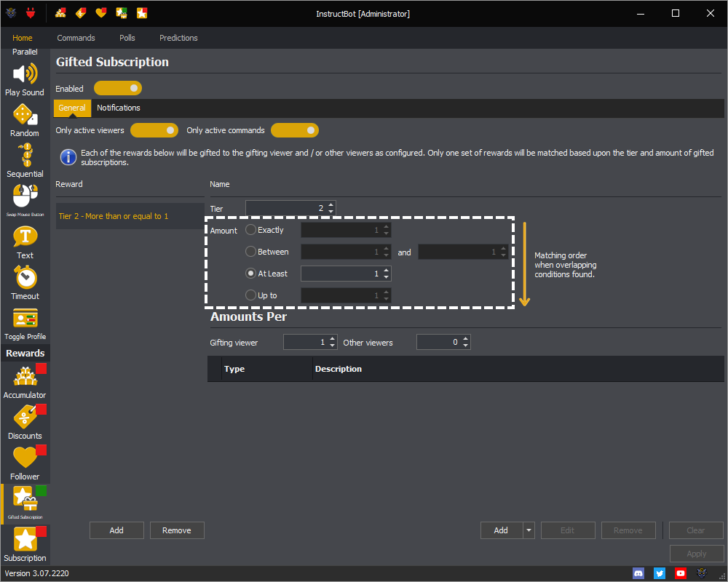This screenshot has height=582, width=728.
Task: Increase the At Least amount value
Action: (x=387, y=270)
